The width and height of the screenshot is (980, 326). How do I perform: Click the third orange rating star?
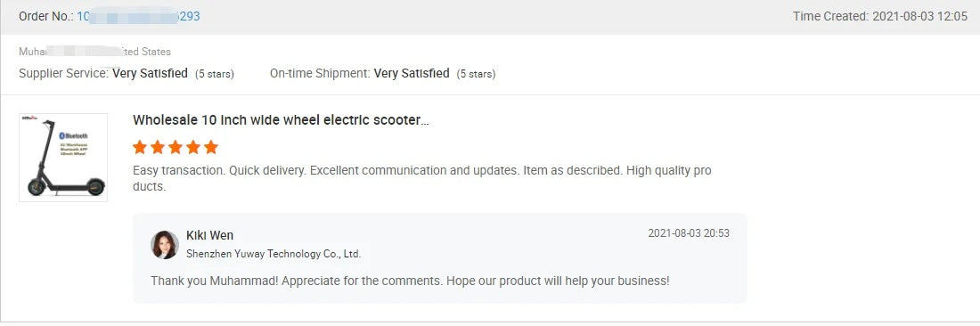176,147
